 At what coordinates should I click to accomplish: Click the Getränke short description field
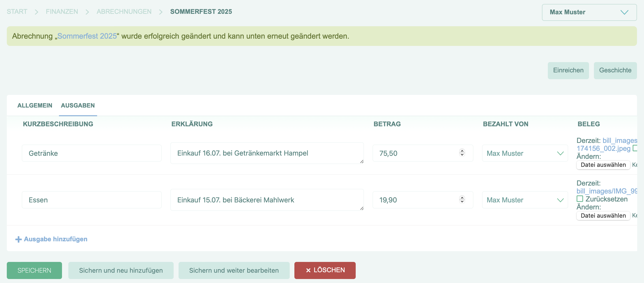tap(91, 153)
